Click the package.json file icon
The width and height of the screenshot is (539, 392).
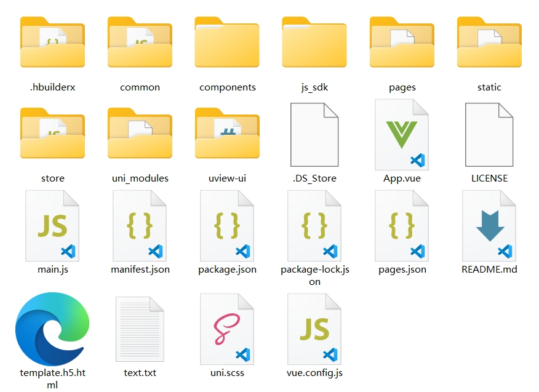227,226
